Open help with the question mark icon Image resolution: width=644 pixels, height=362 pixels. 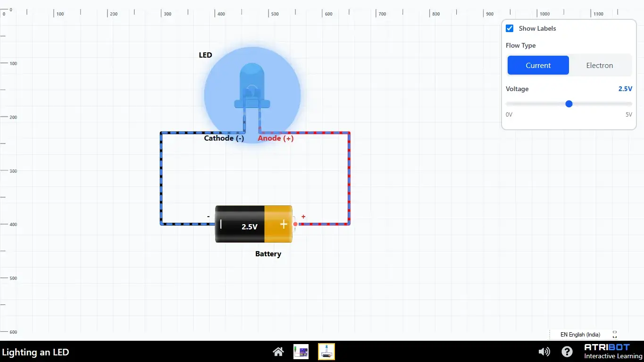[567, 352]
